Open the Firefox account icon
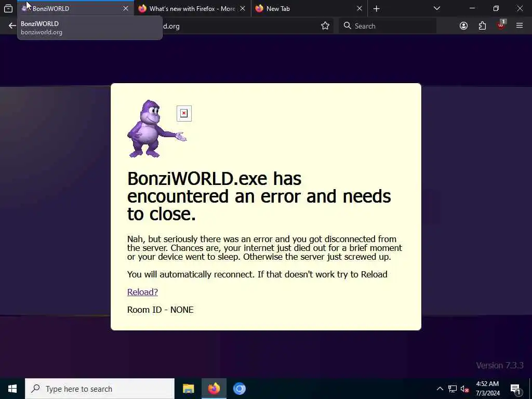The image size is (532, 399). [x=463, y=26]
